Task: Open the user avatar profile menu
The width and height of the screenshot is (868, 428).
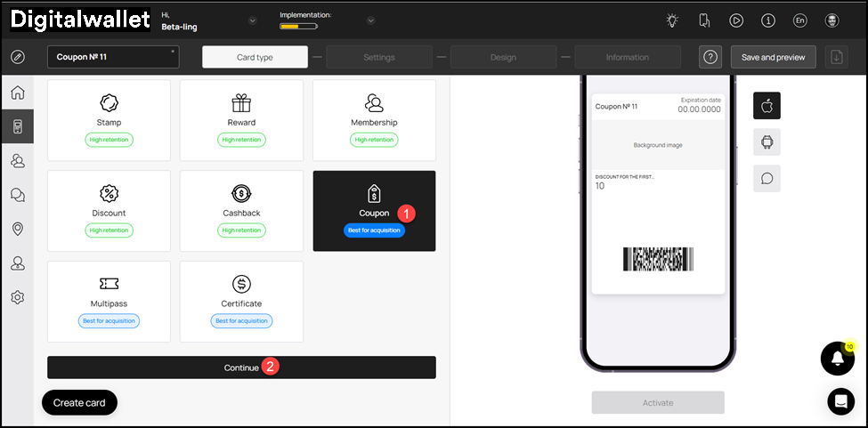Action: click(x=832, y=21)
